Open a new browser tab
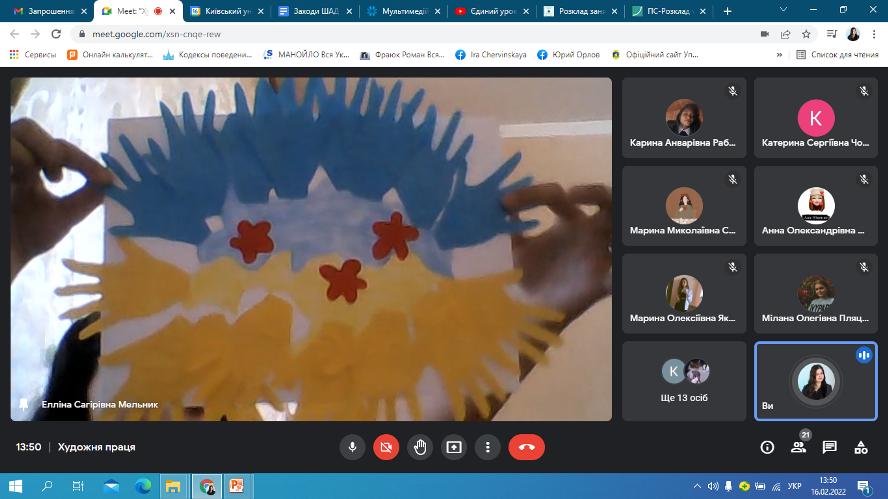This screenshot has height=499, width=888. click(727, 11)
